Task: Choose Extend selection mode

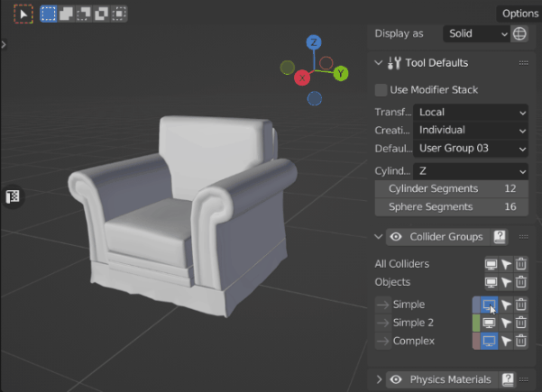Action: tap(66, 14)
